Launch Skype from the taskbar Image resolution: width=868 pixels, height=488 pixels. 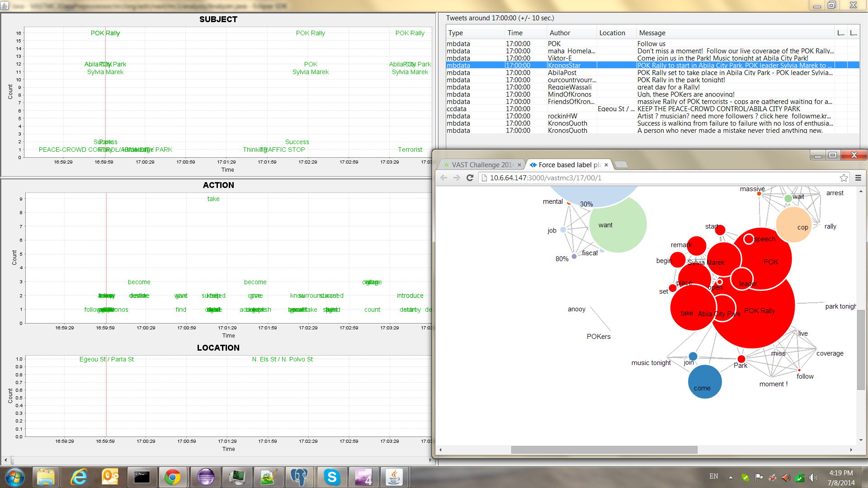click(x=331, y=477)
